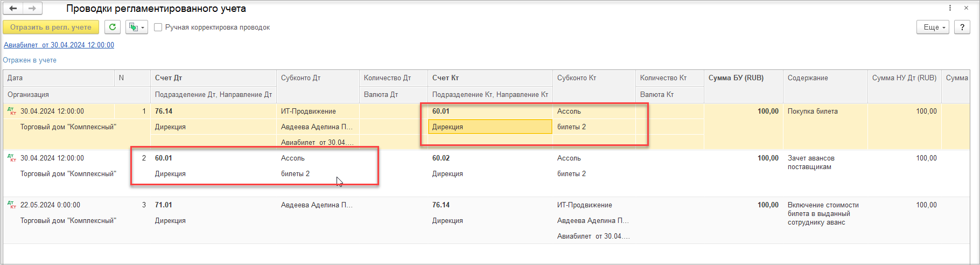Select debit account 71.01 in posting 3
980x265 pixels.
click(164, 205)
